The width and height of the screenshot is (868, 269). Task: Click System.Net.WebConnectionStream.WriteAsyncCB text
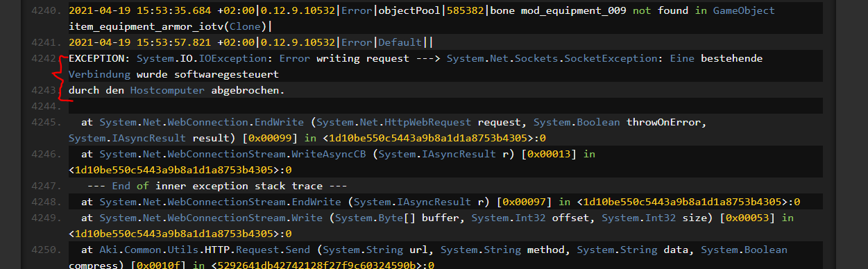pyautogui.click(x=233, y=155)
